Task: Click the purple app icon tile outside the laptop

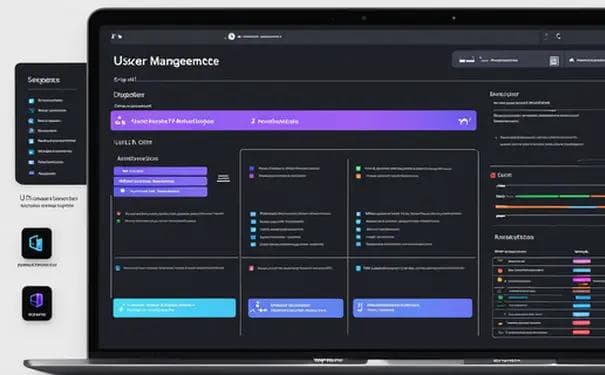Action: [x=37, y=303]
